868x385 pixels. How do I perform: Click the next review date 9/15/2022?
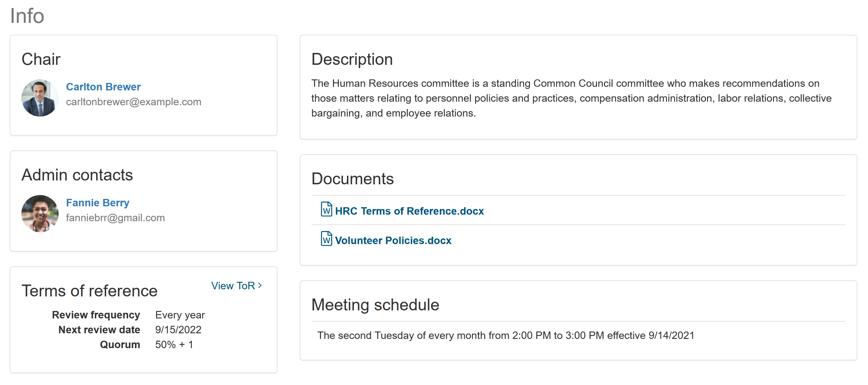click(178, 329)
